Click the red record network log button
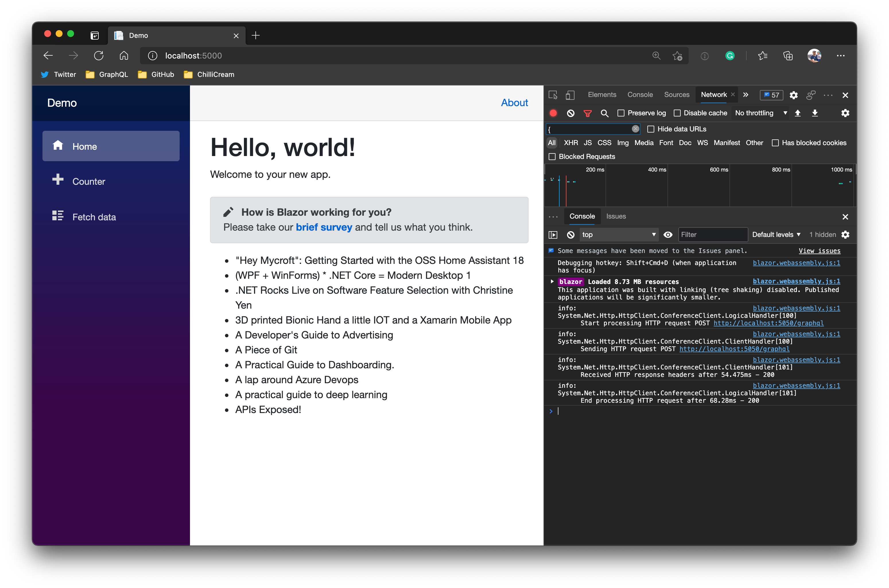The image size is (889, 588). 553,113
